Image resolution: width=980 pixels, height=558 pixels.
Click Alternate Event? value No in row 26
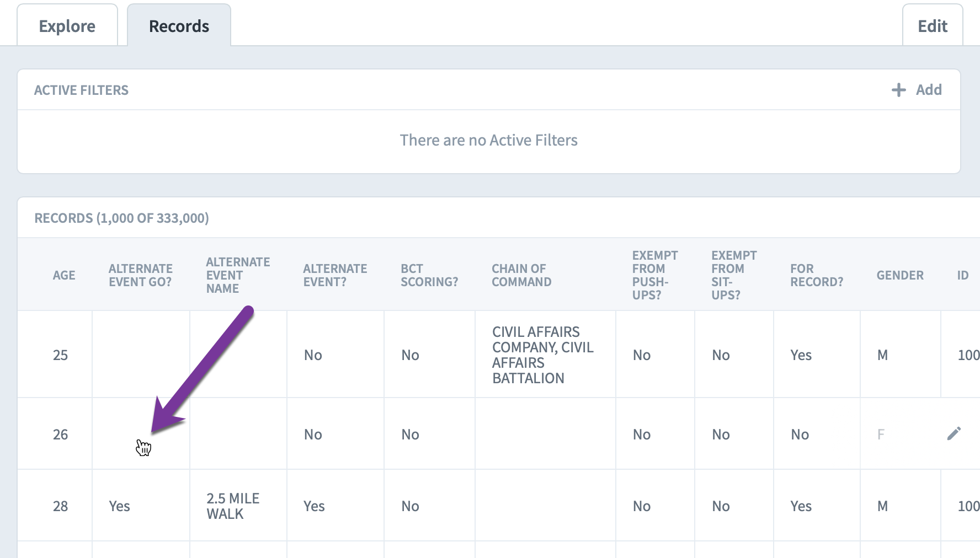pos(313,434)
